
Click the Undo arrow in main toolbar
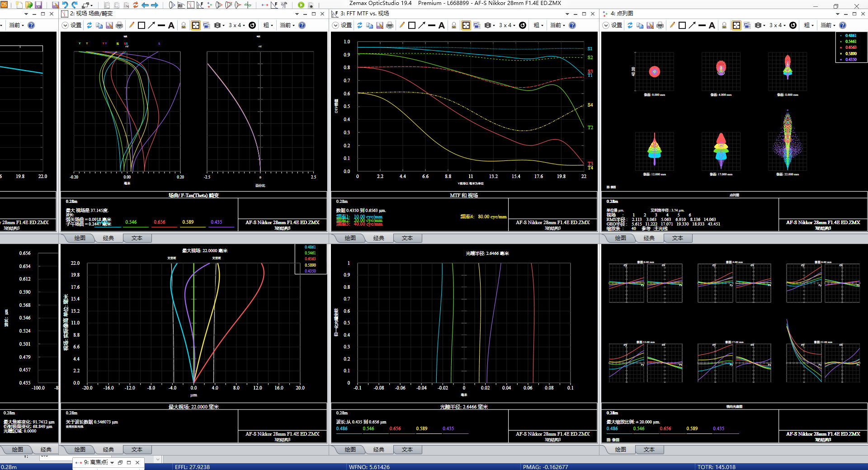click(x=65, y=5)
